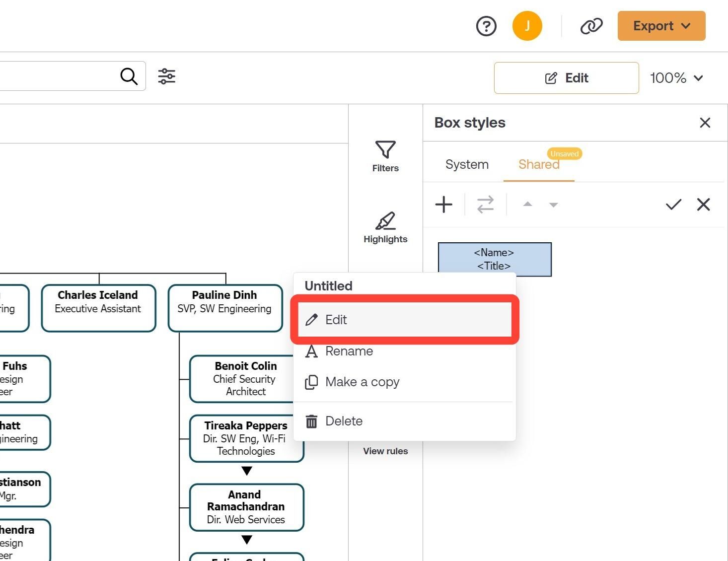Click the search magnifier icon

point(129,76)
